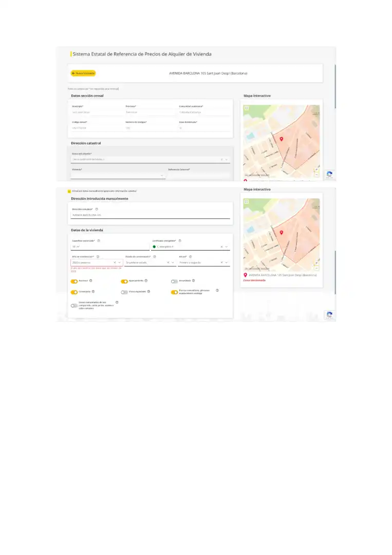Enable the Amueblada toggle

point(174,282)
